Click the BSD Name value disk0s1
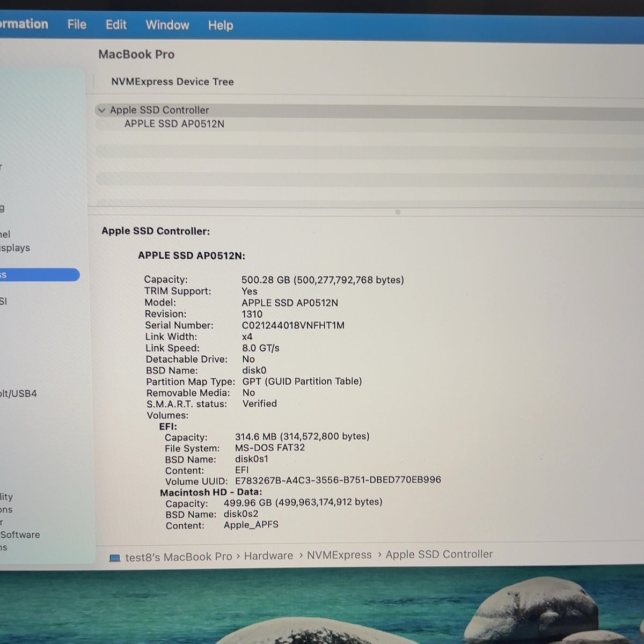The width and height of the screenshot is (644, 644). click(x=252, y=459)
